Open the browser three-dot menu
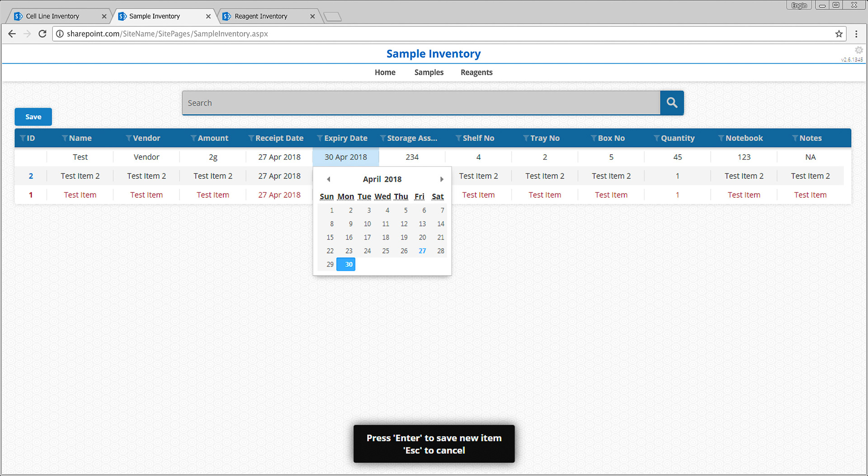 [x=856, y=34]
